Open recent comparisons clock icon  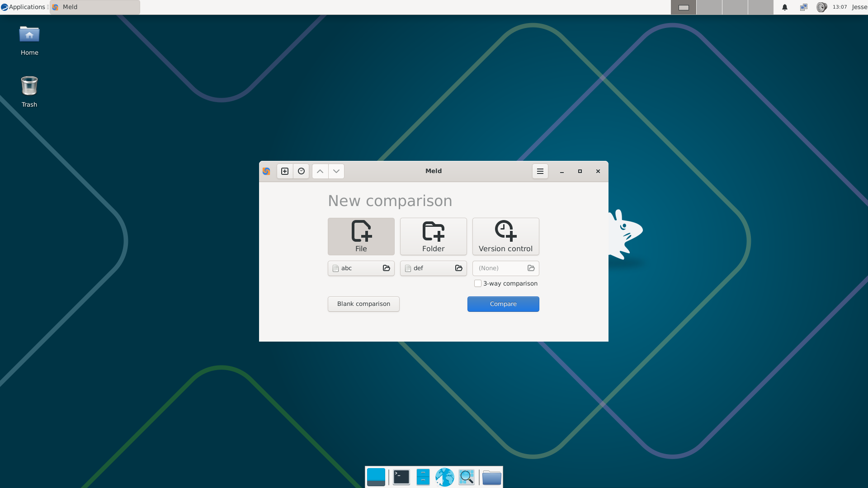tap(301, 171)
